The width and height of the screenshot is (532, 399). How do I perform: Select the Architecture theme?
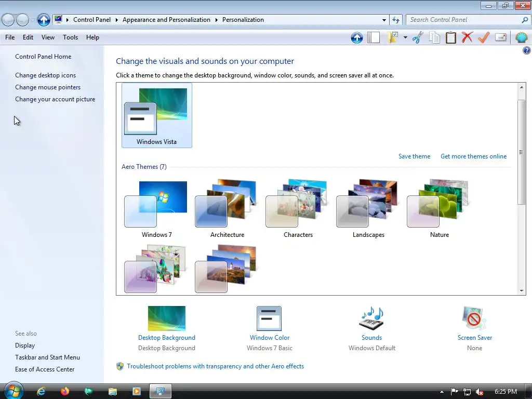(227, 209)
